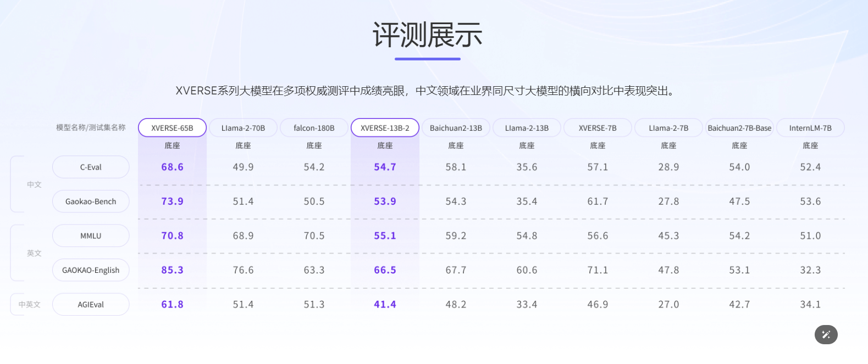Click the XVERSE-13B-2 MMLU score 55.1

tap(385, 236)
